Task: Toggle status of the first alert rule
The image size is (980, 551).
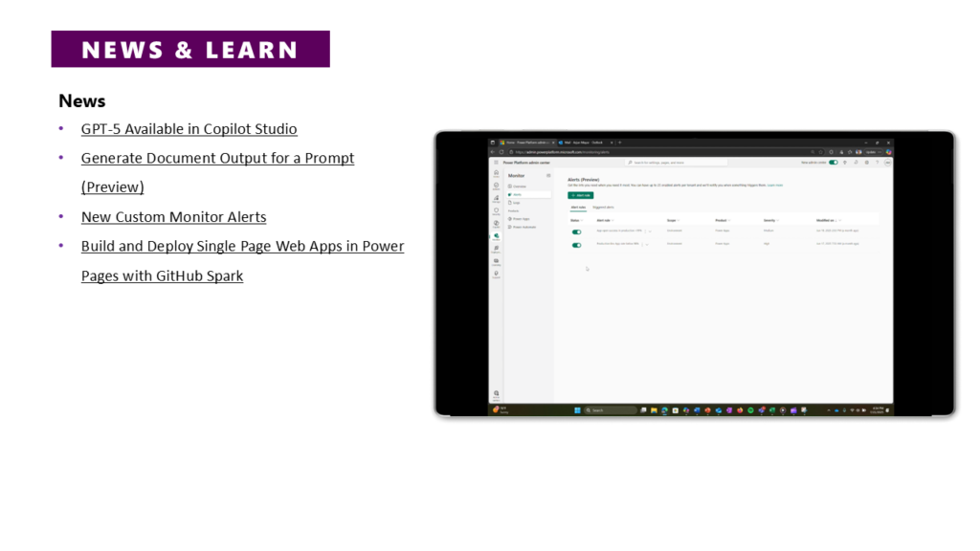Action: coord(577,231)
